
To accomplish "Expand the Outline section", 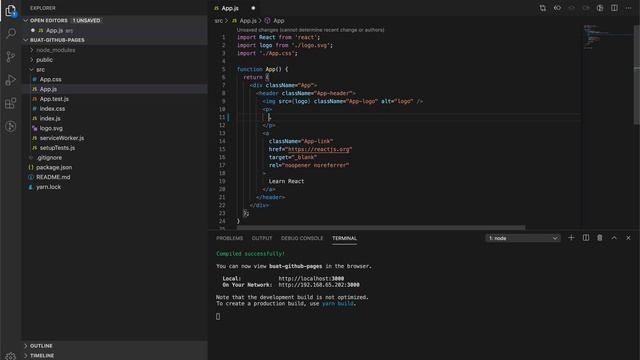I will pos(114,346).
